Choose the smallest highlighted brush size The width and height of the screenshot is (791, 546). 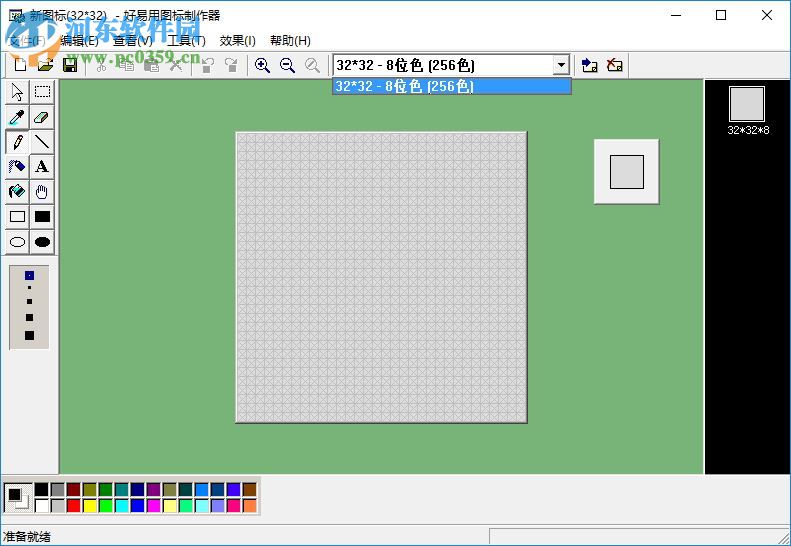point(29,275)
